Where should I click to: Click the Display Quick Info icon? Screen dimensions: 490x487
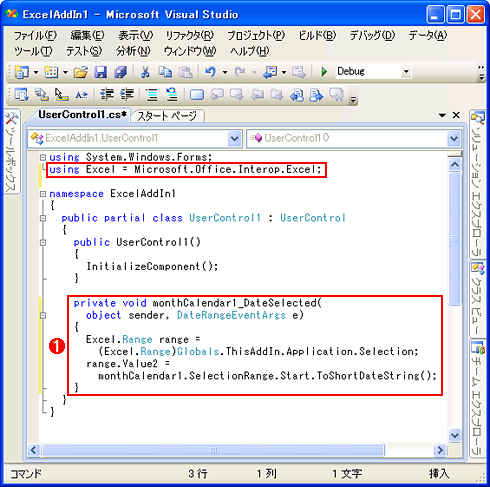pos(62,95)
